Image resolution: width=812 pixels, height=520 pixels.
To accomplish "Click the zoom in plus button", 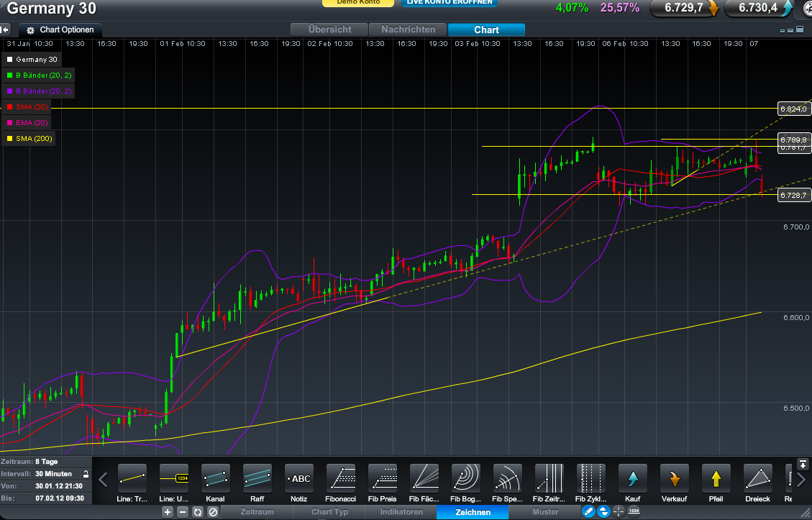I will click(168, 512).
